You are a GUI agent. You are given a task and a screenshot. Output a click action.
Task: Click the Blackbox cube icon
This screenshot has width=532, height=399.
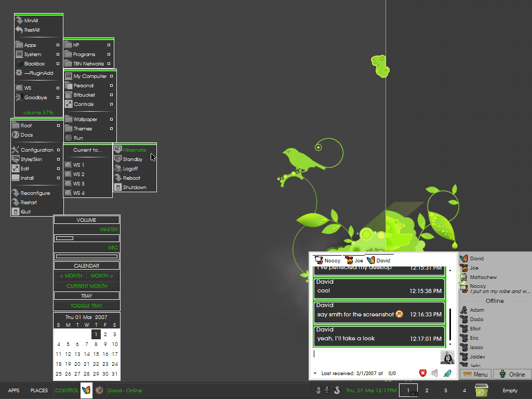coord(19,63)
